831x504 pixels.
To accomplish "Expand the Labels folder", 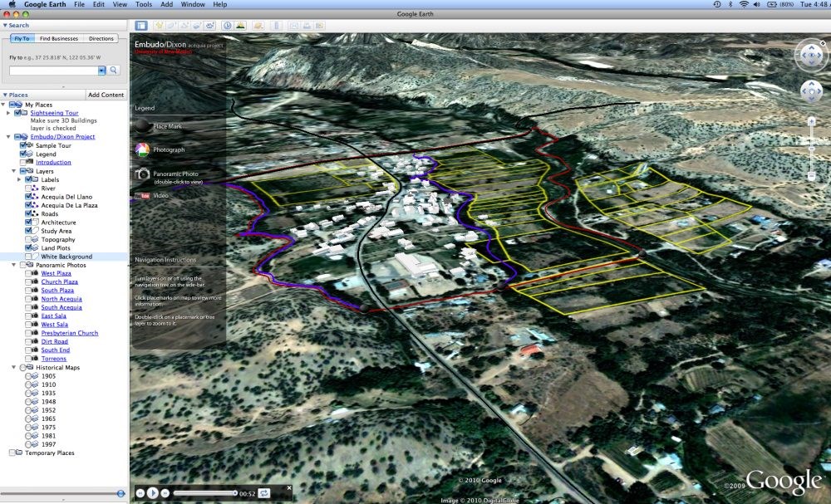I will click(19, 179).
